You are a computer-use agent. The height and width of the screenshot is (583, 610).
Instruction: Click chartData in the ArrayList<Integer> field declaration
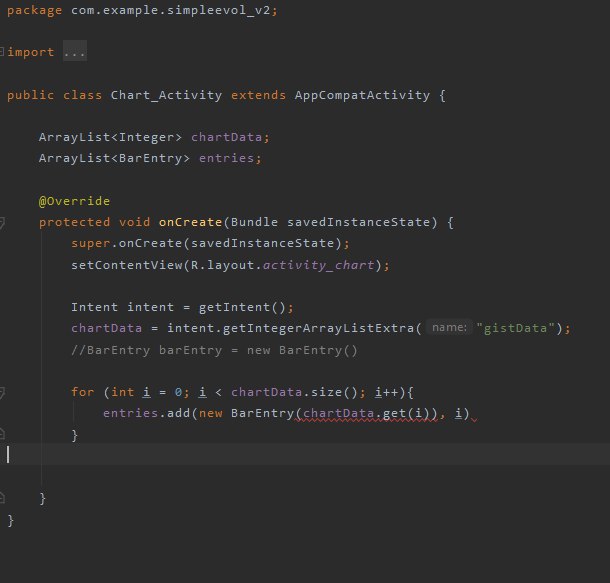tap(226, 137)
